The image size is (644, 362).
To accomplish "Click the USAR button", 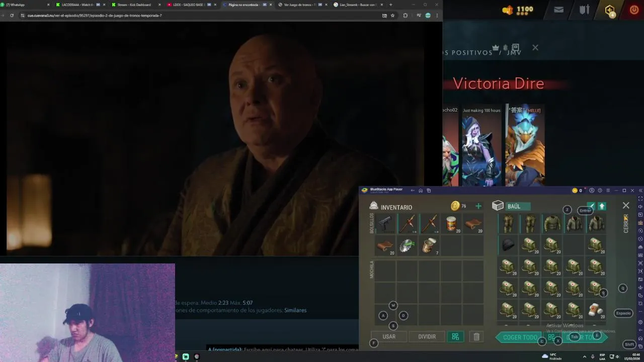I will pyautogui.click(x=389, y=337).
